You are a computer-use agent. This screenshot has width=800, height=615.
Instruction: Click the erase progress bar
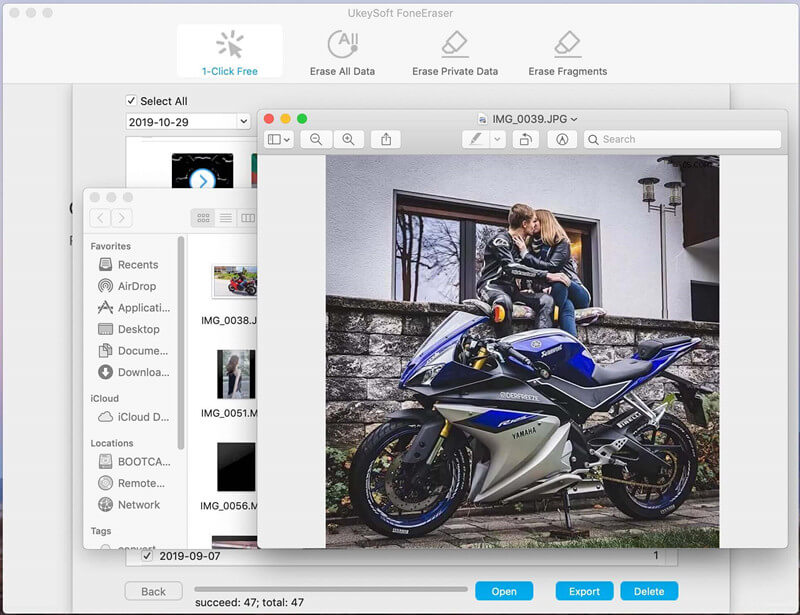[x=330, y=589]
